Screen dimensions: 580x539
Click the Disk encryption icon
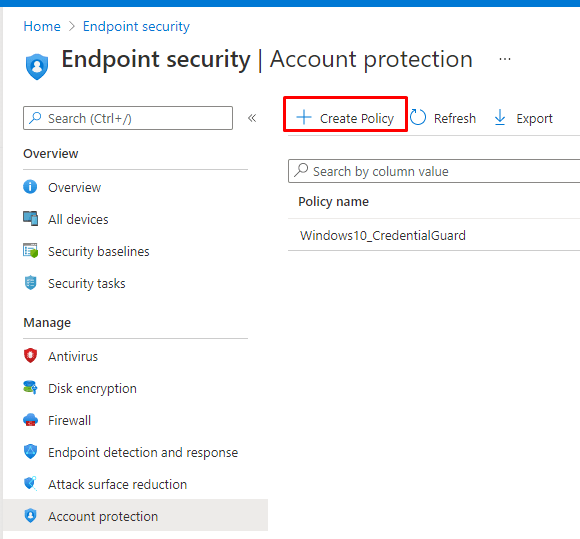[x=30, y=387]
